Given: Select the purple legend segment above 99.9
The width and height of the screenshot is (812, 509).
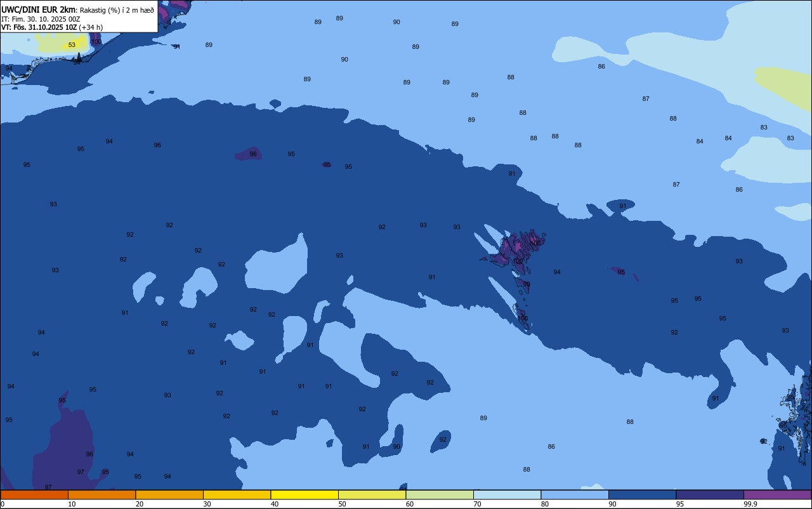Looking at the screenshot, I should (x=777, y=494).
